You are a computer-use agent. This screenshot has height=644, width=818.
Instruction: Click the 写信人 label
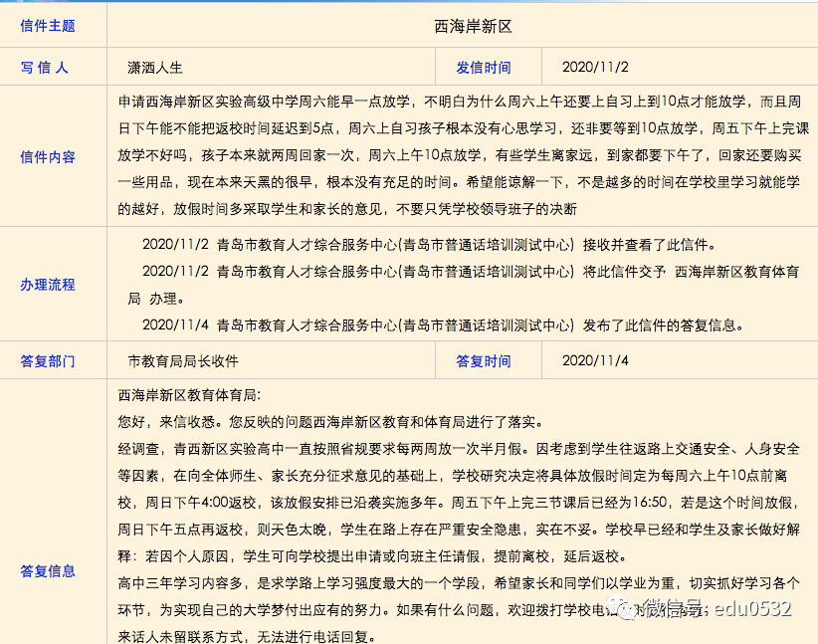coord(45,68)
